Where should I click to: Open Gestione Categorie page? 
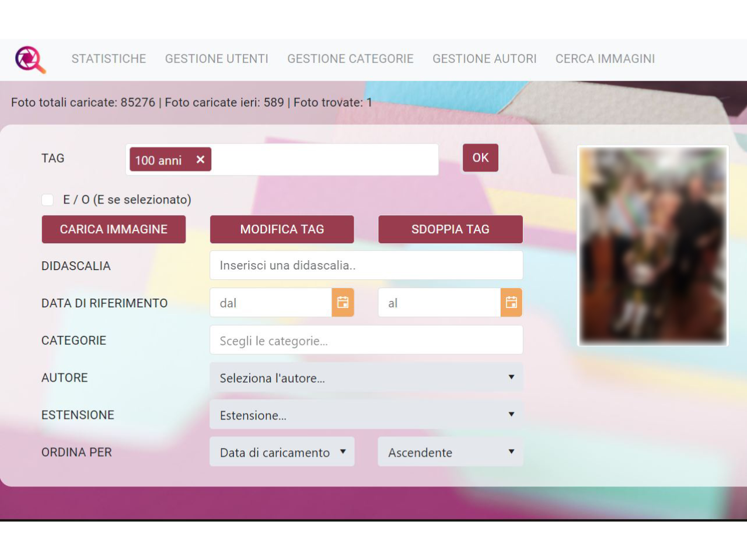(x=350, y=59)
